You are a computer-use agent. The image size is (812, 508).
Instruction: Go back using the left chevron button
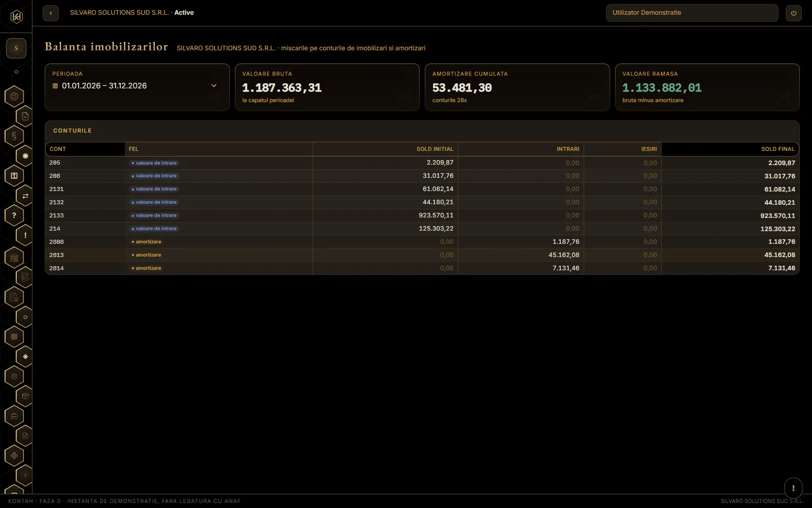(x=51, y=13)
